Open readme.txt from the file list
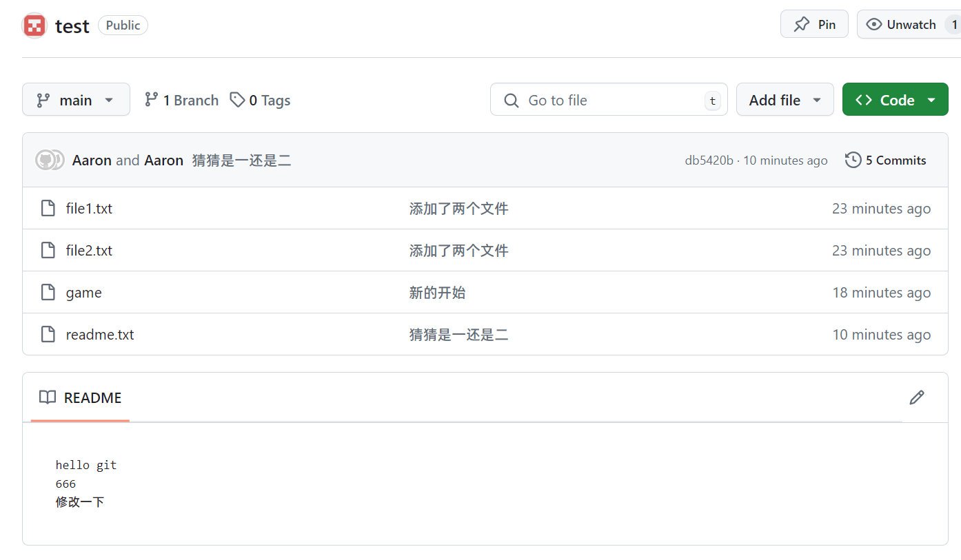The width and height of the screenshot is (961, 560). [100, 335]
